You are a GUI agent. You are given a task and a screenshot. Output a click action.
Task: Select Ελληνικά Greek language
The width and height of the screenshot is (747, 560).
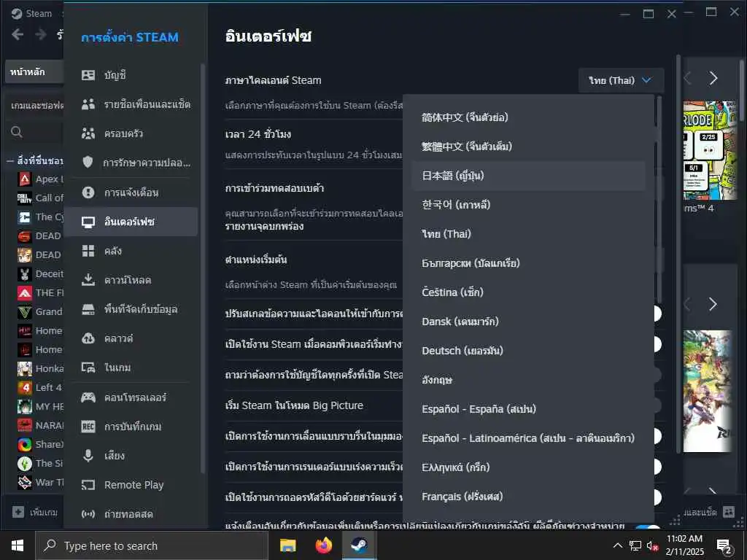tap(528, 467)
